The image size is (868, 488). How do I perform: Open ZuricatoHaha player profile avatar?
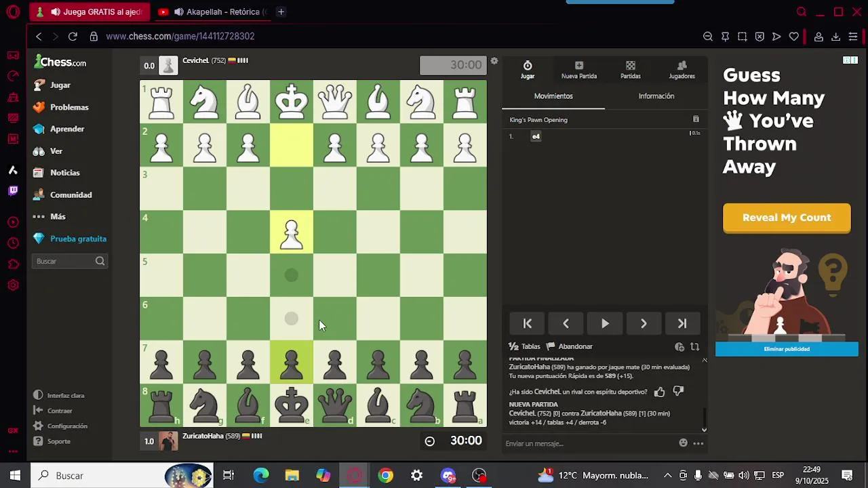pyautogui.click(x=169, y=441)
